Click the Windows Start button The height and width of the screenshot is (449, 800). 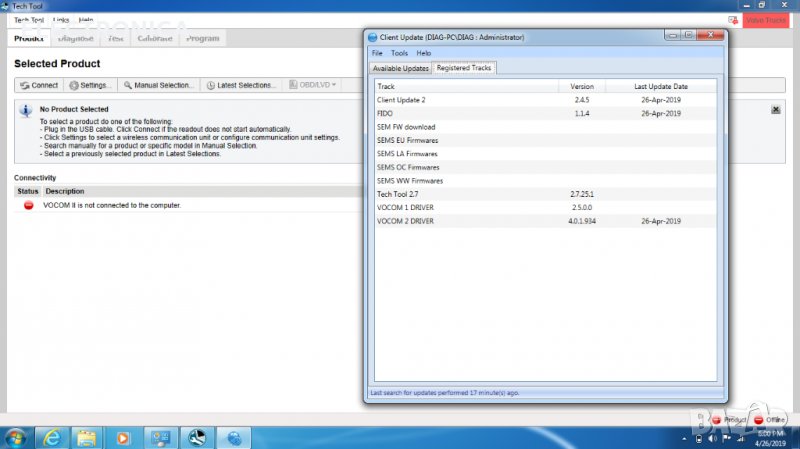17,437
